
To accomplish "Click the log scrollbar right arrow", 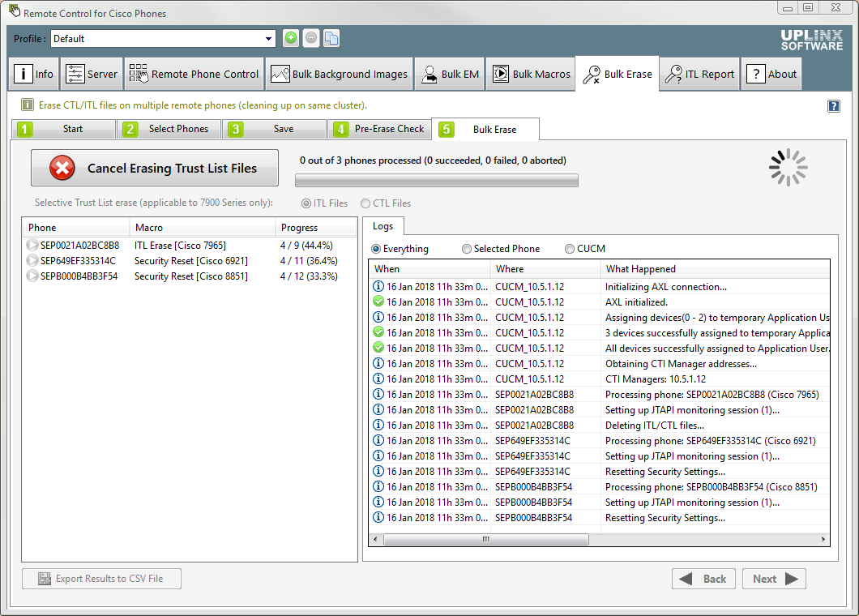I will tap(823, 539).
